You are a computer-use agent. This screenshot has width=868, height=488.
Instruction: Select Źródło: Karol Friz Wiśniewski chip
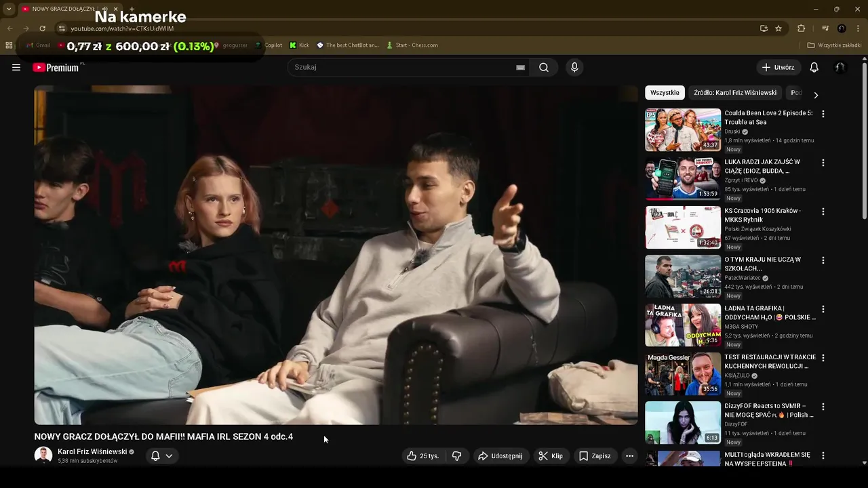coord(735,93)
